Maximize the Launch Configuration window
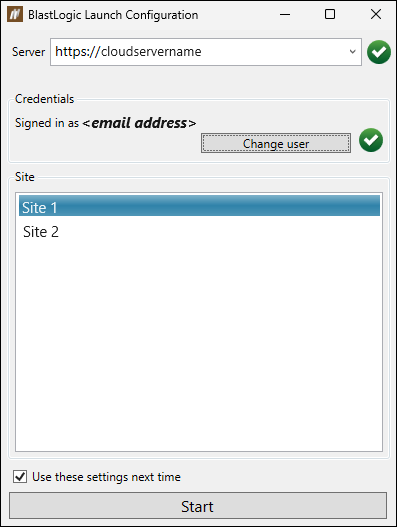This screenshot has height=527, width=397. pyautogui.click(x=330, y=14)
